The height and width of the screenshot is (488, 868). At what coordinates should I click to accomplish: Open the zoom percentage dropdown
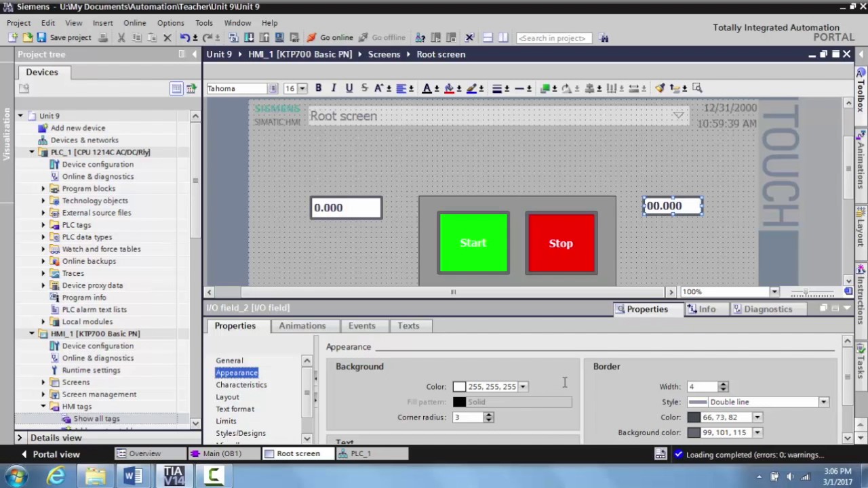click(x=774, y=292)
